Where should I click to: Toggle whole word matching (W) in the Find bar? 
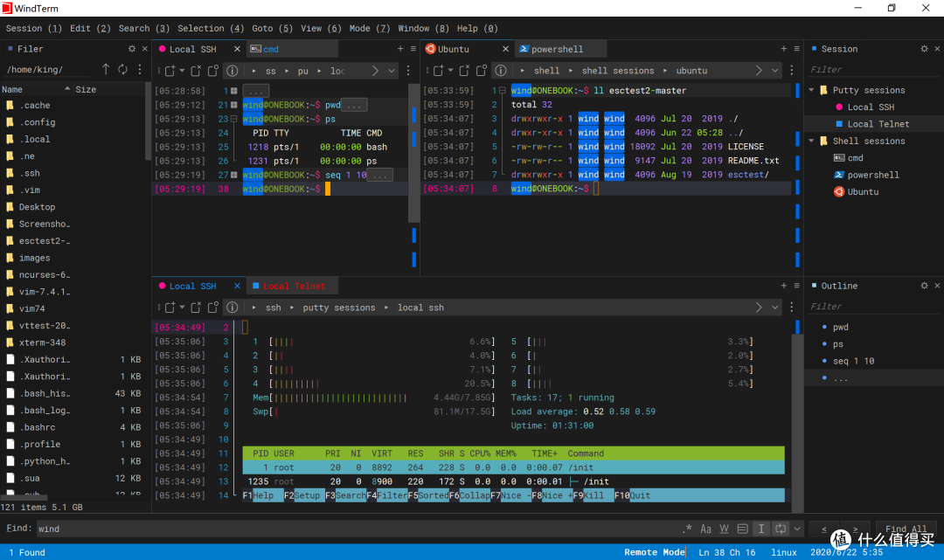pyautogui.click(x=725, y=529)
